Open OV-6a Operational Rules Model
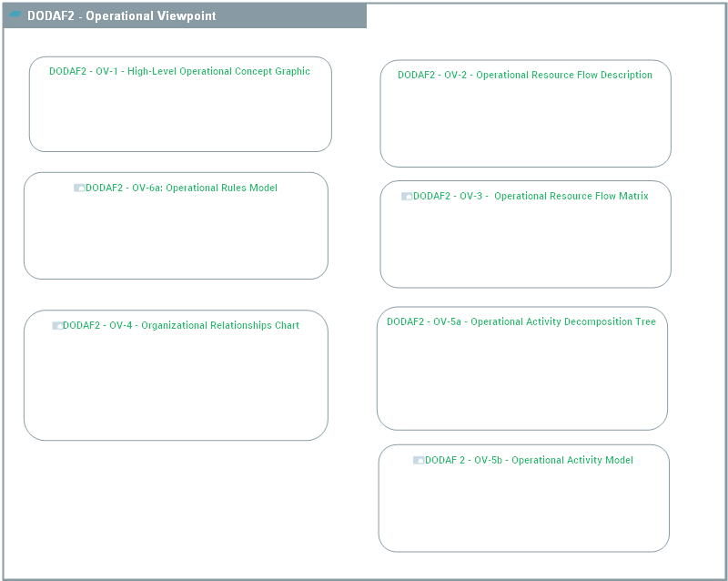The width and height of the screenshot is (728, 581). 181,188
